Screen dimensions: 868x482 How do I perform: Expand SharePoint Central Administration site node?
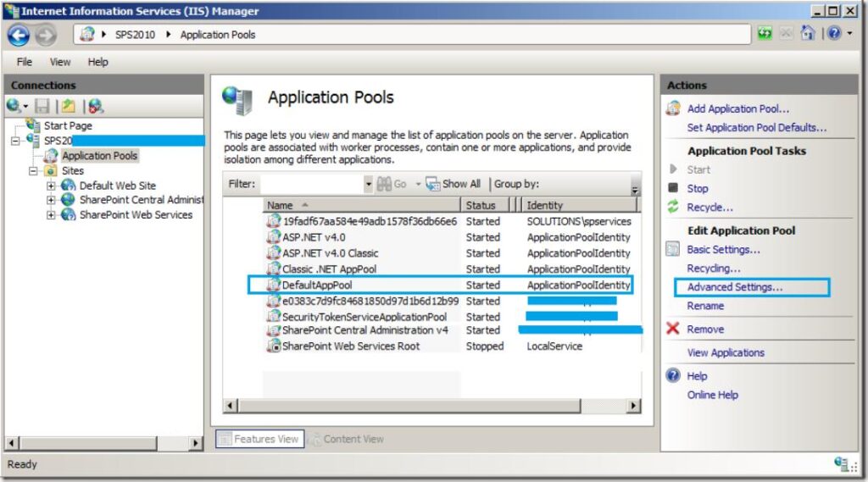tap(51, 200)
